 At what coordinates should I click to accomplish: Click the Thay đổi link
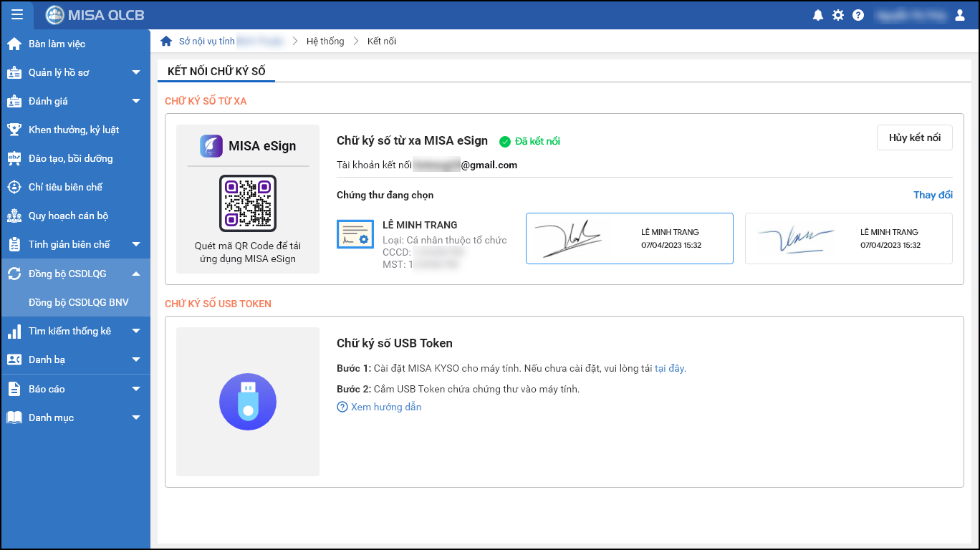point(933,195)
